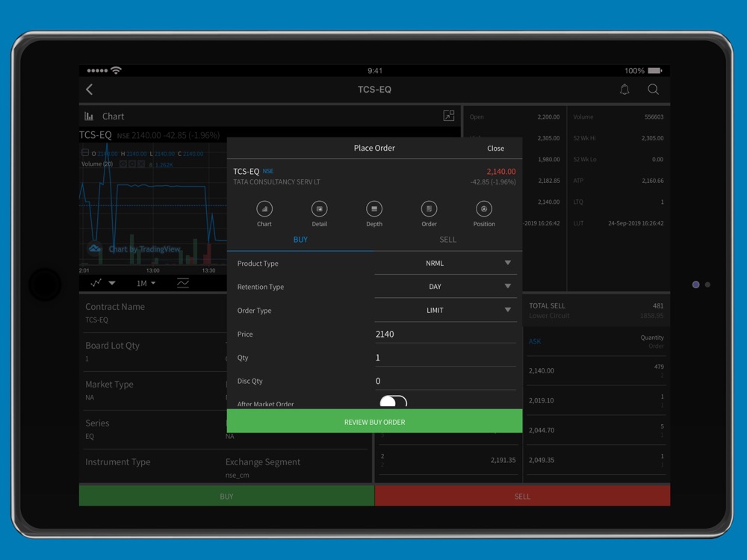
Task: Click the 9:41 clock in status bar
Action: click(375, 70)
